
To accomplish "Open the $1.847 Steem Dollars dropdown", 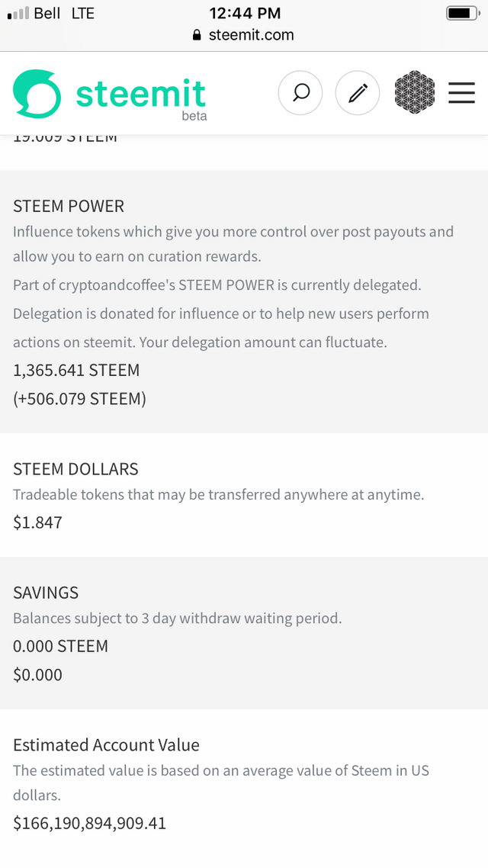I will (37, 522).
